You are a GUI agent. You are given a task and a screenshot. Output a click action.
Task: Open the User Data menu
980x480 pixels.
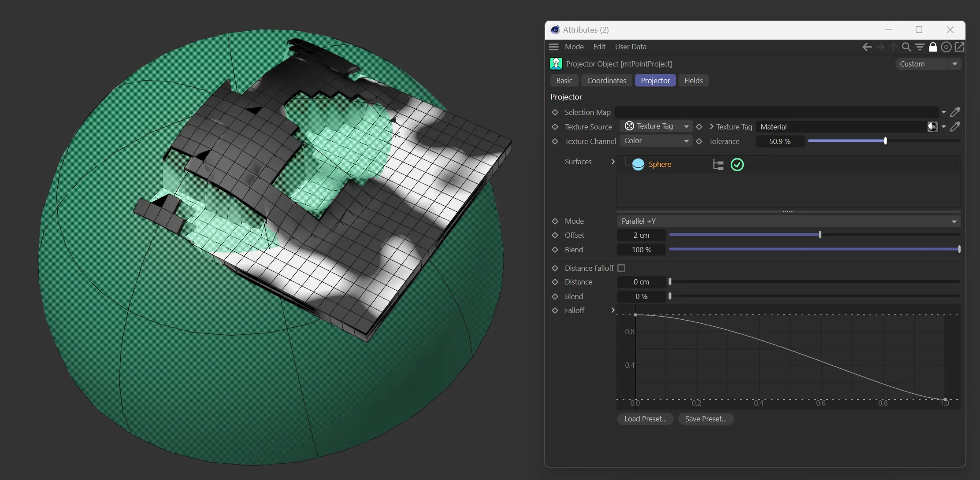631,47
